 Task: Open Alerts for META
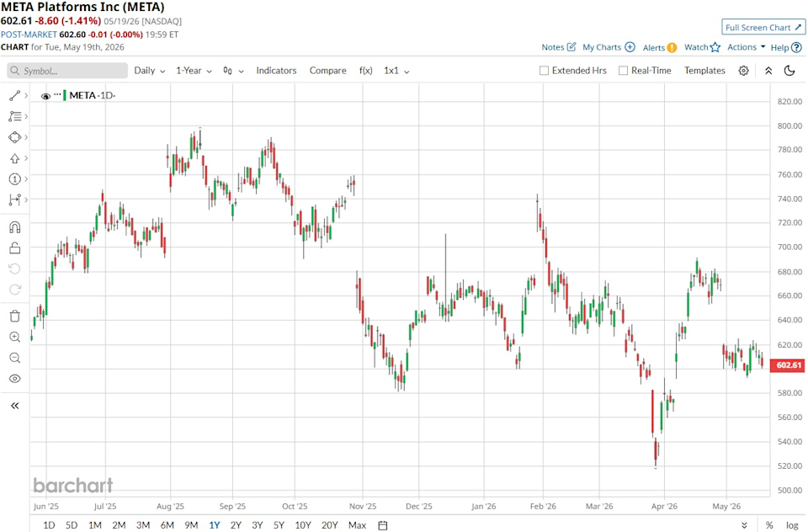(x=660, y=47)
